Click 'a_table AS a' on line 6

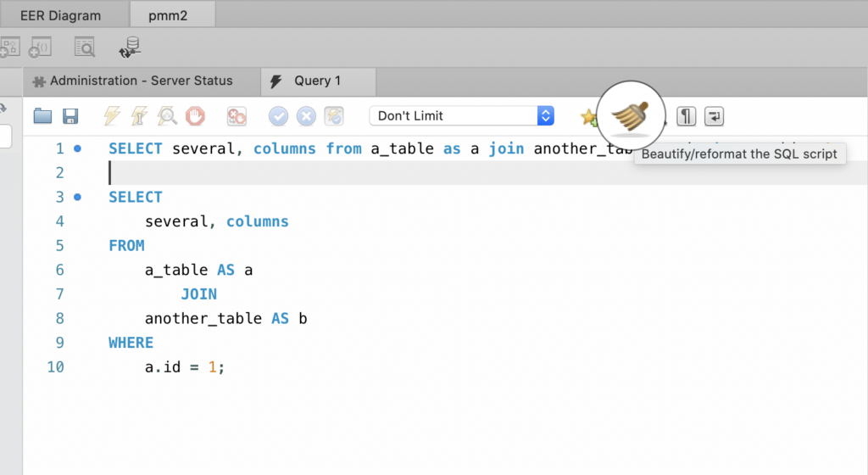point(198,271)
